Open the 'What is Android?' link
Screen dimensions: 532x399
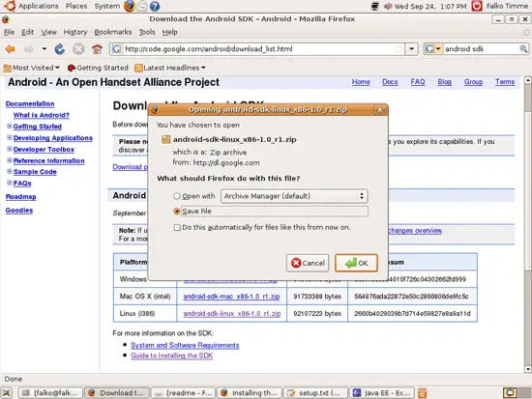tap(42, 115)
